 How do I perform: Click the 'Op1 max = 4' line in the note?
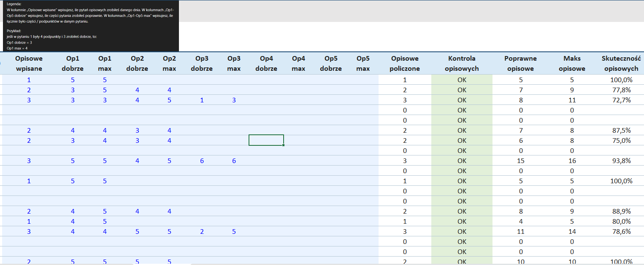[17, 48]
